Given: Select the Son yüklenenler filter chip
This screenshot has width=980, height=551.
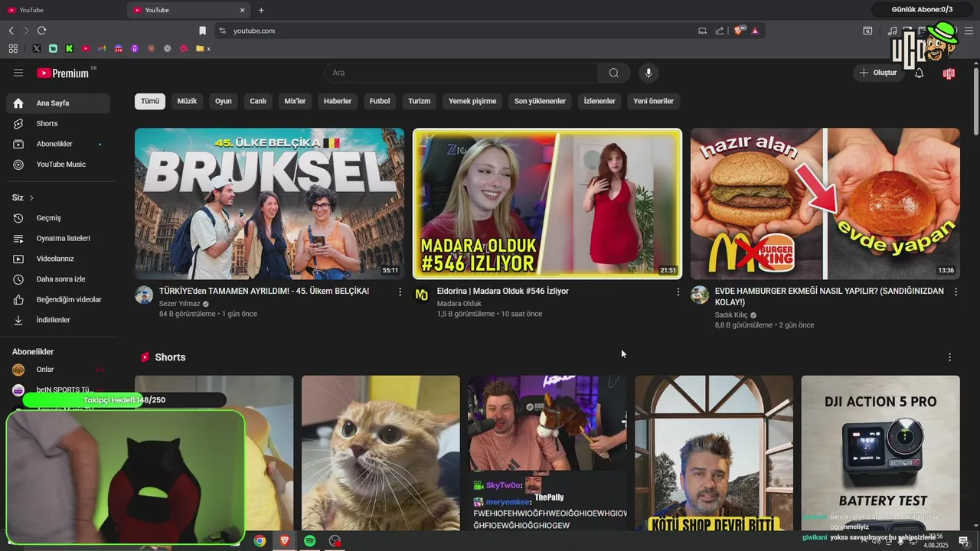Looking at the screenshot, I should [540, 101].
